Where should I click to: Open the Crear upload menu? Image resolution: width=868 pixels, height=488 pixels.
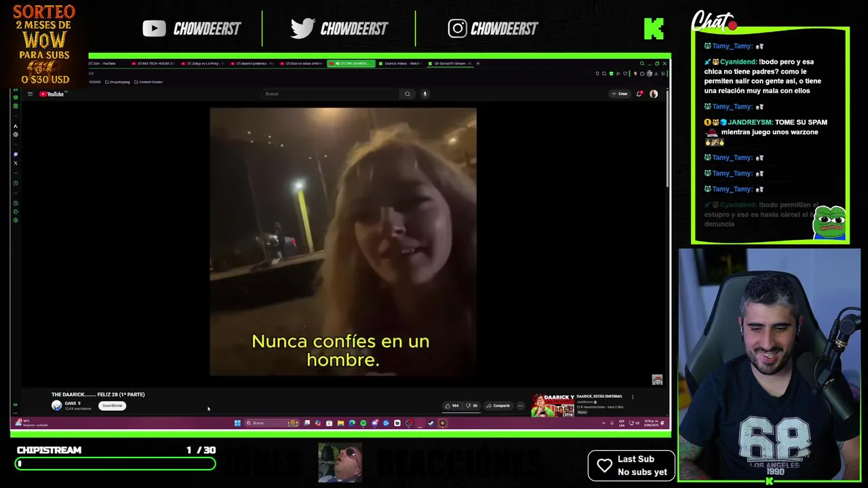coord(620,94)
